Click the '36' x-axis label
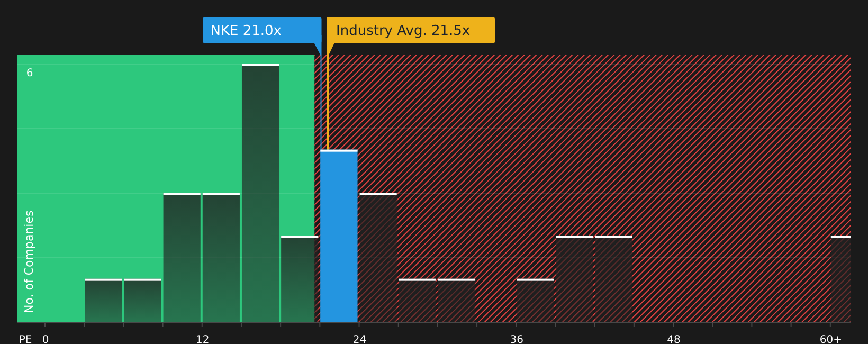Viewport: 868px width, 344px height. (x=517, y=339)
